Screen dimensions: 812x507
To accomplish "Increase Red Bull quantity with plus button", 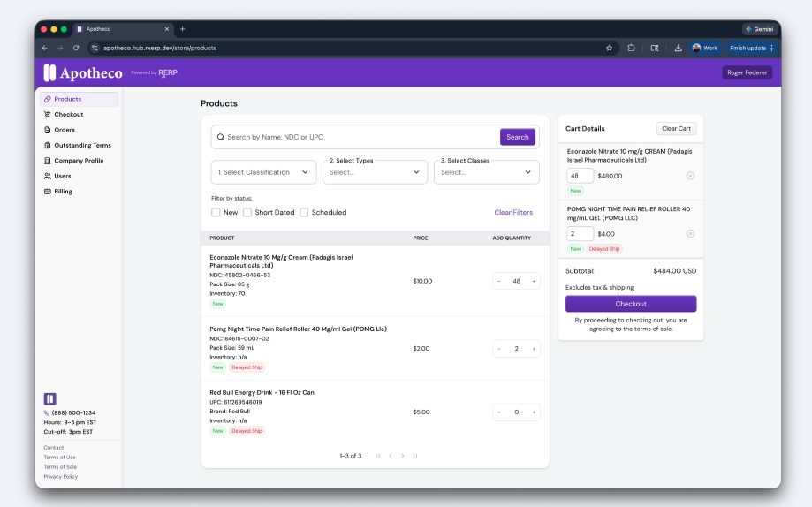I will [x=534, y=412].
